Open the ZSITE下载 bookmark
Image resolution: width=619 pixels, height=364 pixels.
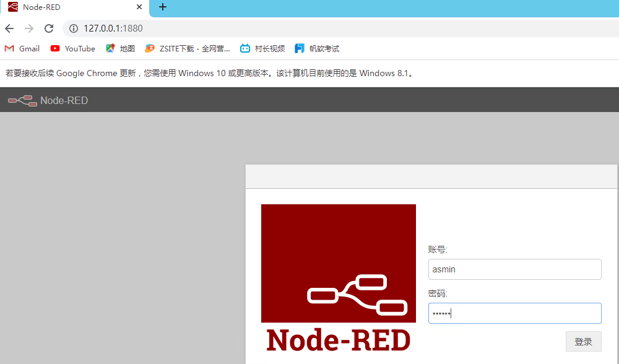click(187, 48)
